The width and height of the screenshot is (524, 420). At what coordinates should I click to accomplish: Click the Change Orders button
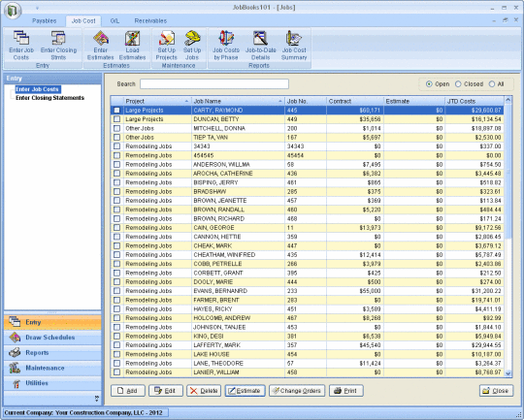tap(297, 391)
